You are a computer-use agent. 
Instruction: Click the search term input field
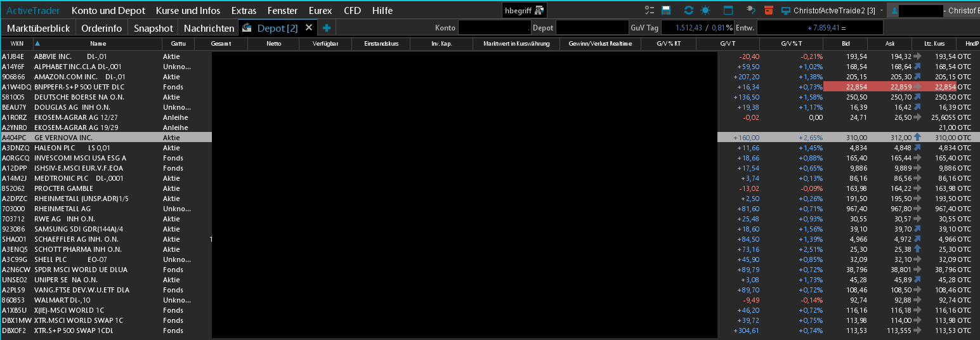pyautogui.click(x=518, y=11)
